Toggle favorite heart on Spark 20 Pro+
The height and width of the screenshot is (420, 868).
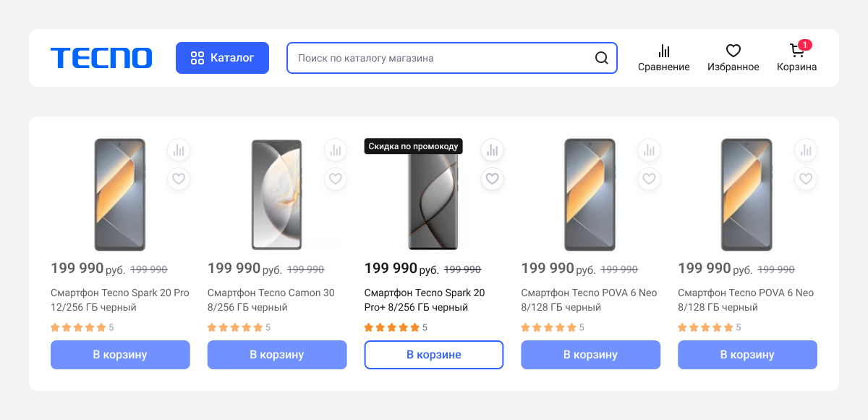pos(492,178)
